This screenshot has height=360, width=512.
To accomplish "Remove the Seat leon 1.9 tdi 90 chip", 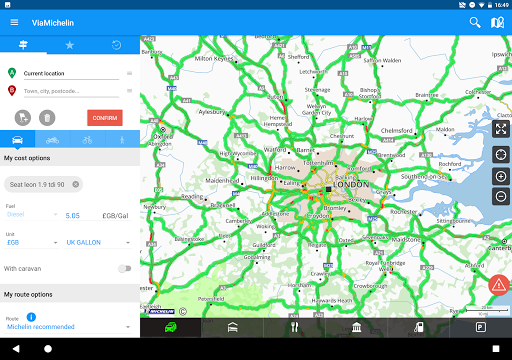I will pyautogui.click(x=76, y=184).
